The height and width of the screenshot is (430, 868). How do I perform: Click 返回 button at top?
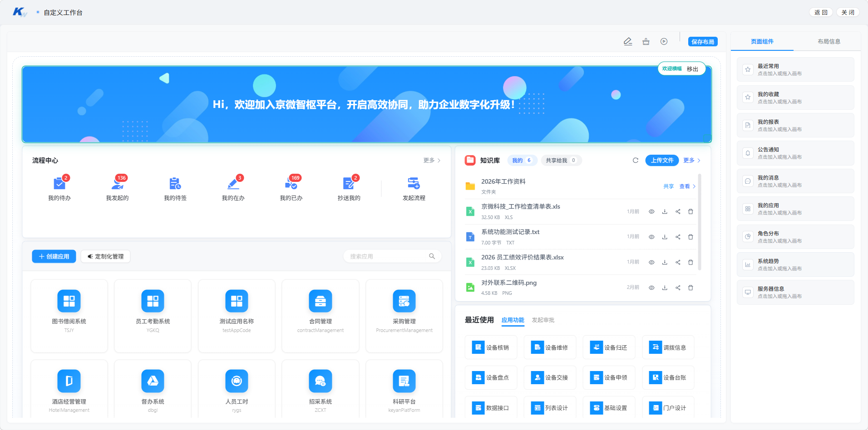click(x=821, y=12)
